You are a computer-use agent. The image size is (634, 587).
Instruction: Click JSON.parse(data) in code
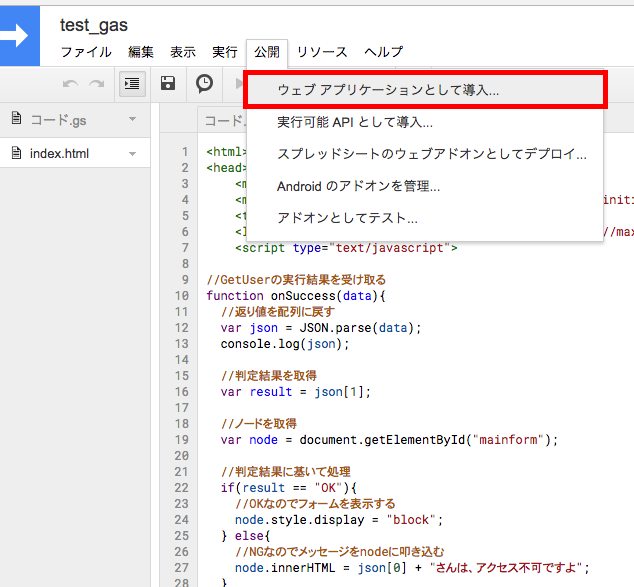pos(356,328)
